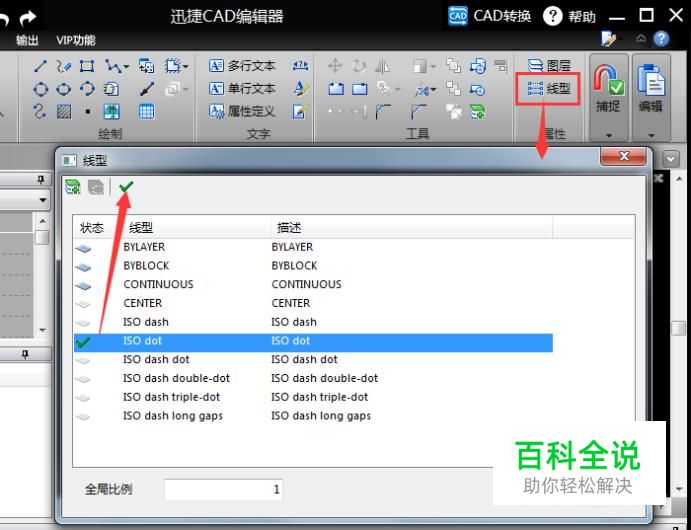This screenshot has width=691, height=530.
Task: Click the Edit (编辑) clipboard button
Action: point(651,88)
